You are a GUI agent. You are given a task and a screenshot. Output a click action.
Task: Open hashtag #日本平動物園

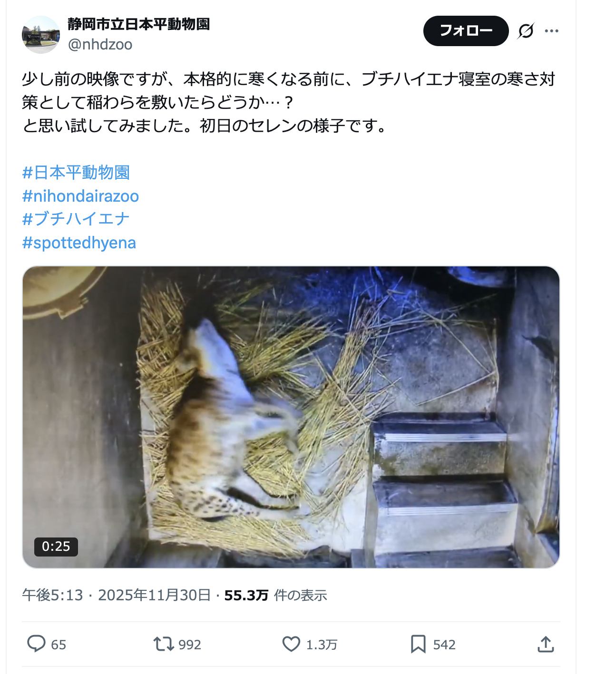point(76,172)
